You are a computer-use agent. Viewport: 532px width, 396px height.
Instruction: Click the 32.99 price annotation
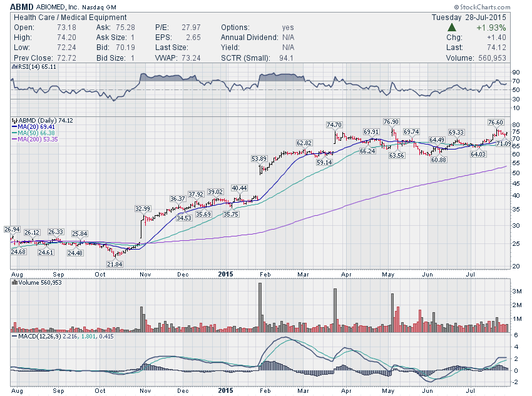tap(143, 209)
